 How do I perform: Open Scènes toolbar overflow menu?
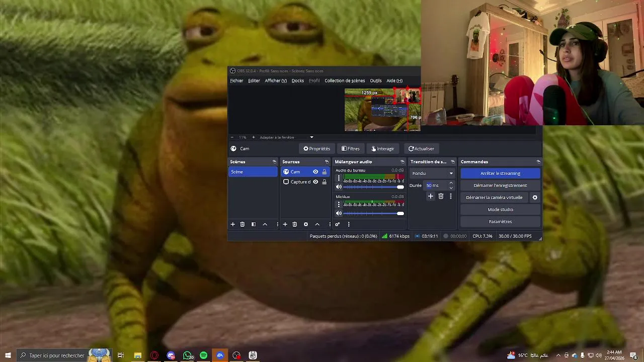(277, 224)
